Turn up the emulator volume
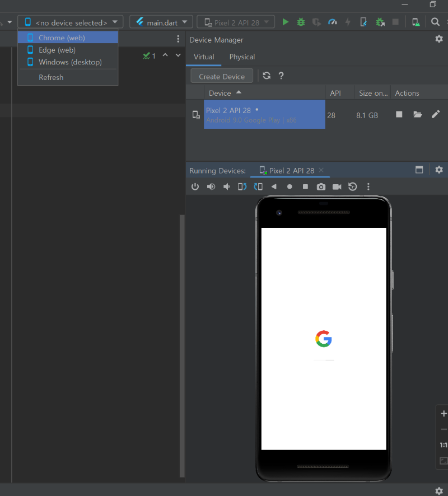Screen dimensions: 448x496 [x=211, y=186]
